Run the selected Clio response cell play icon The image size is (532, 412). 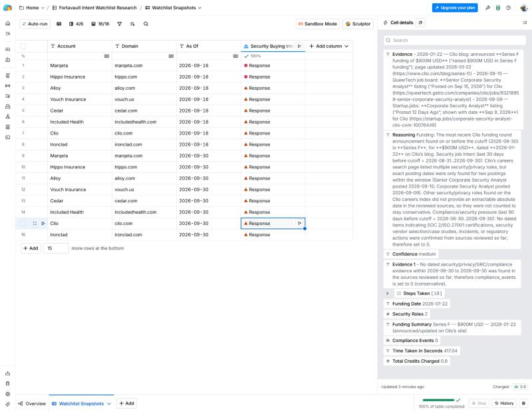(x=299, y=224)
